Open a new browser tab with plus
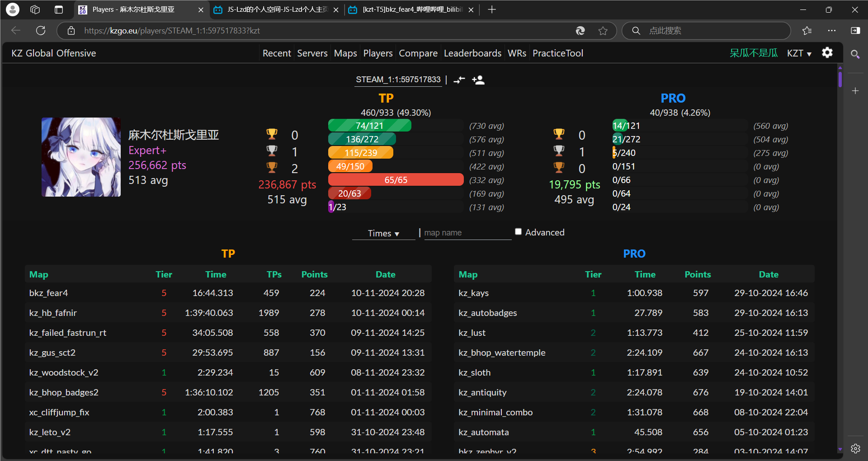The width and height of the screenshot is (868, 461). coord(492,9)
